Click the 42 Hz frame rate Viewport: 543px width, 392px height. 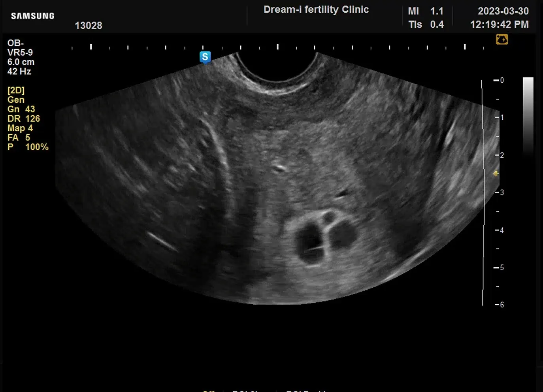click(x=19, y=72)
